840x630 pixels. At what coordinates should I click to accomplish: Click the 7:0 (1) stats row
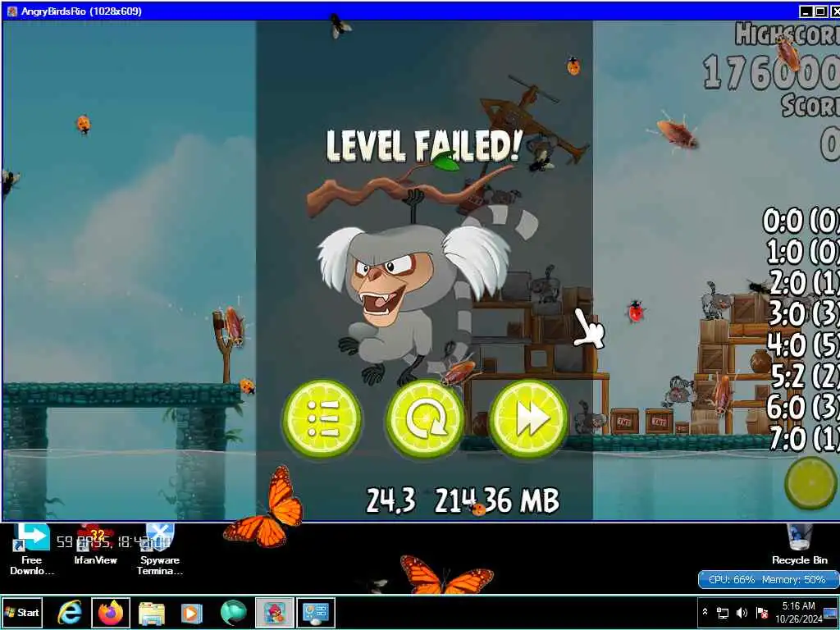(x=805, y=438)
